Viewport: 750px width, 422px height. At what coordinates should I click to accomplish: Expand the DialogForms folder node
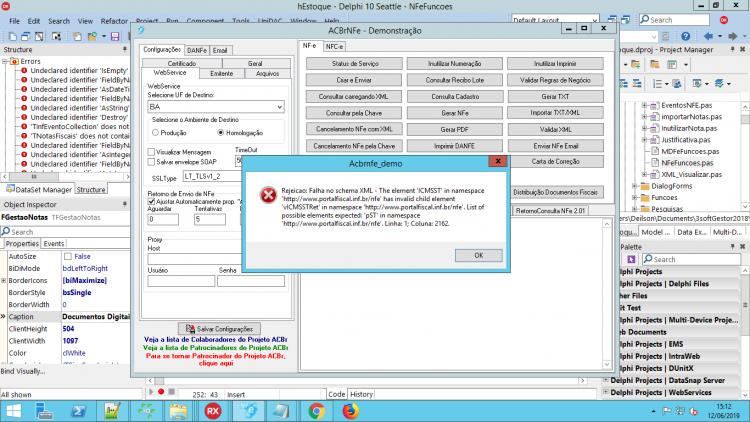point(634,186)
